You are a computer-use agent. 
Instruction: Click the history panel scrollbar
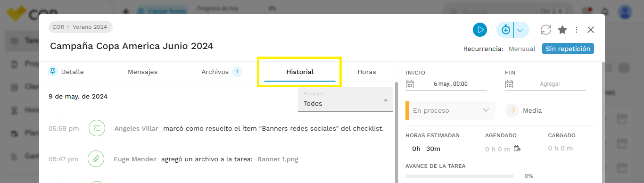click(x=396, y=132)
